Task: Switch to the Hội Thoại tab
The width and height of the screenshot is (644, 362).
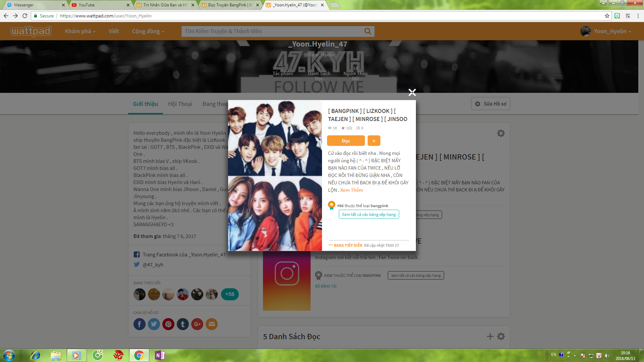Action: [180, 104]
